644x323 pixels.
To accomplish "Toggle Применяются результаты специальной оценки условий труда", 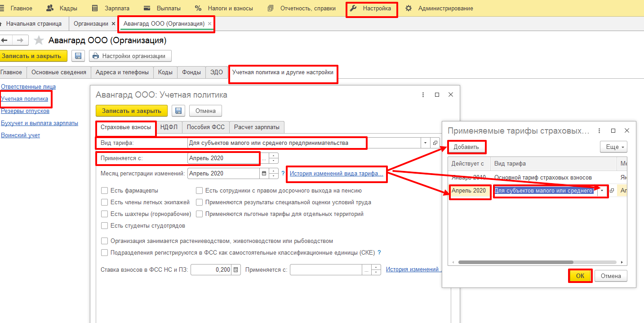I will coord(200,202).
